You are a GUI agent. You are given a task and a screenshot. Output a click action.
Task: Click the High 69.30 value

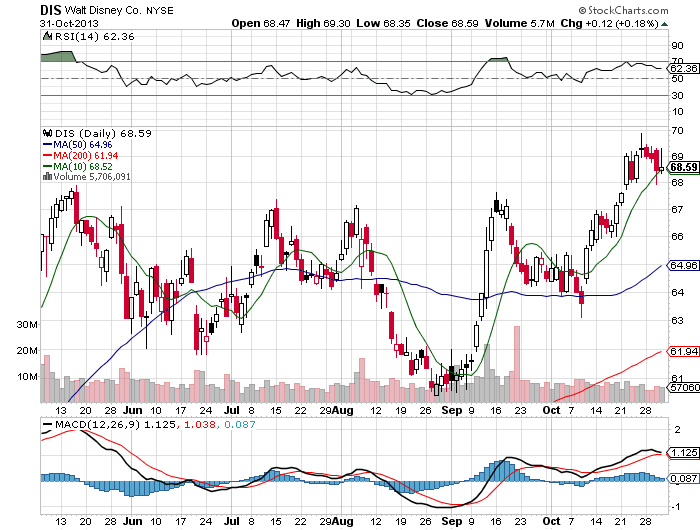(323, 23)
